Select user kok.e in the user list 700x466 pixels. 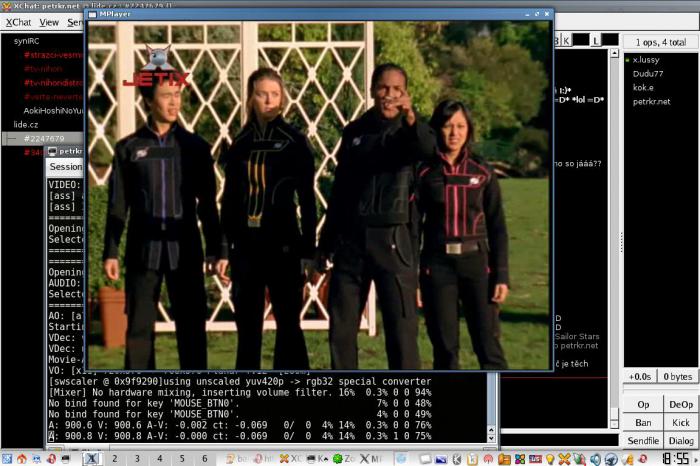coord(643,87)
